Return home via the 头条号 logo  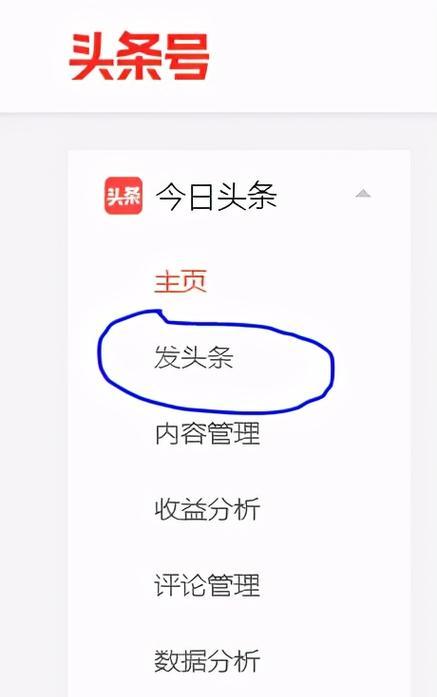point(140,56)
